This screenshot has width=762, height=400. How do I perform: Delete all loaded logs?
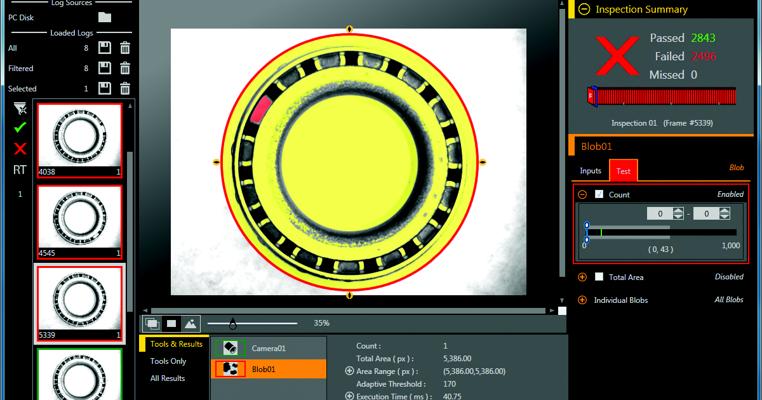(x=125, y=48)
